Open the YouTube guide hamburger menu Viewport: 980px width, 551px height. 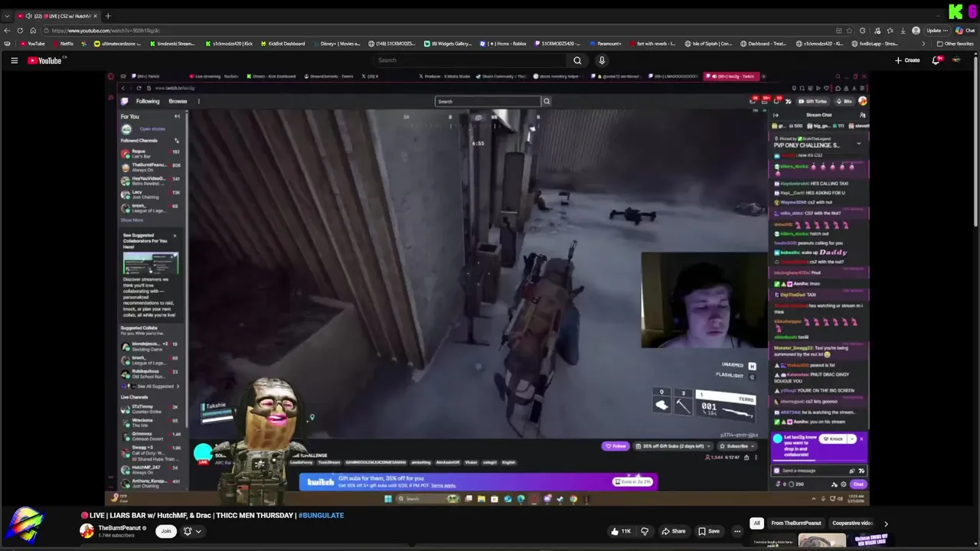14,60
